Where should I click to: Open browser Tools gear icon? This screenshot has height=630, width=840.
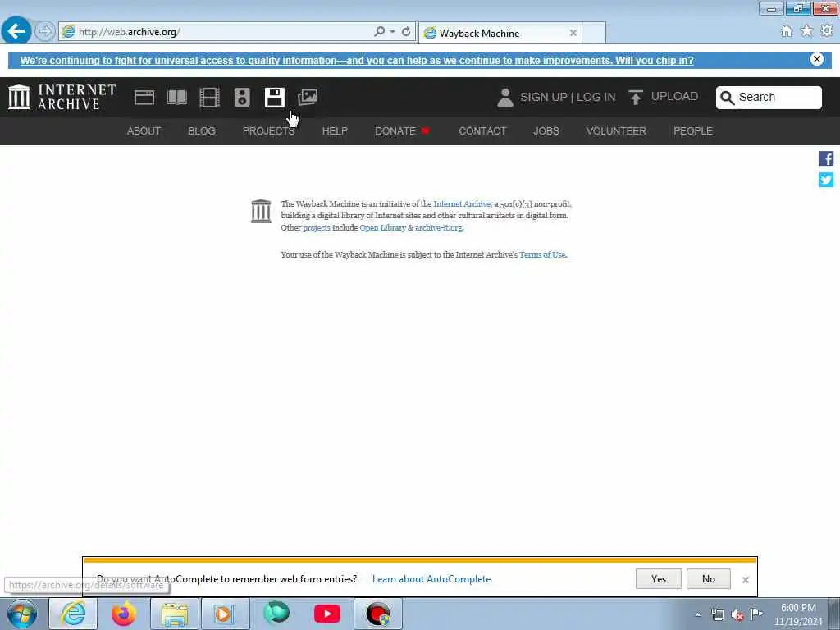pos(827,31)
